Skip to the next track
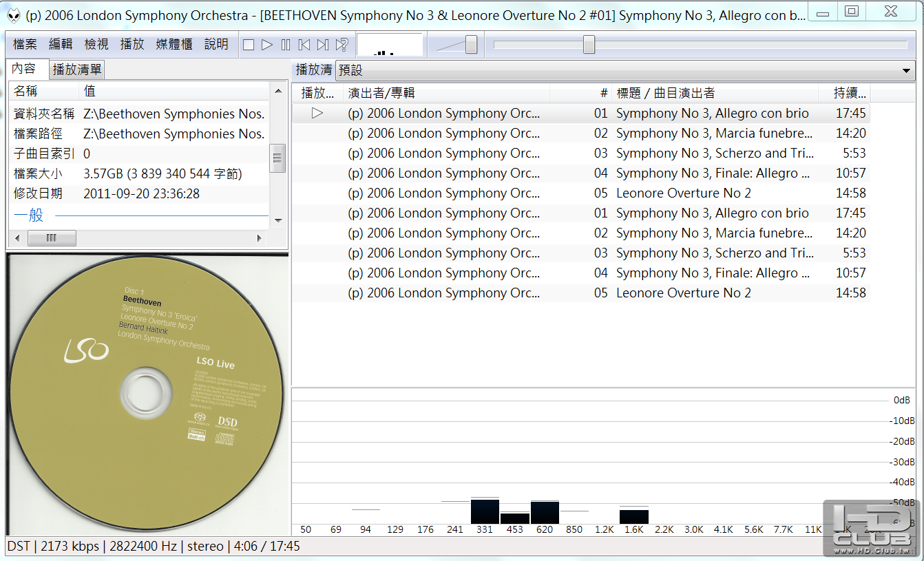 (x=323, y=45)
